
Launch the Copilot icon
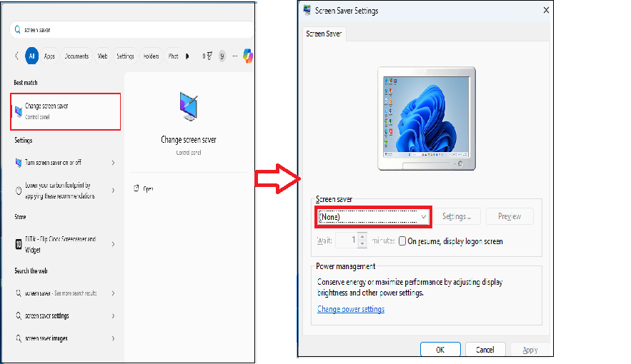tap(248, 56)
